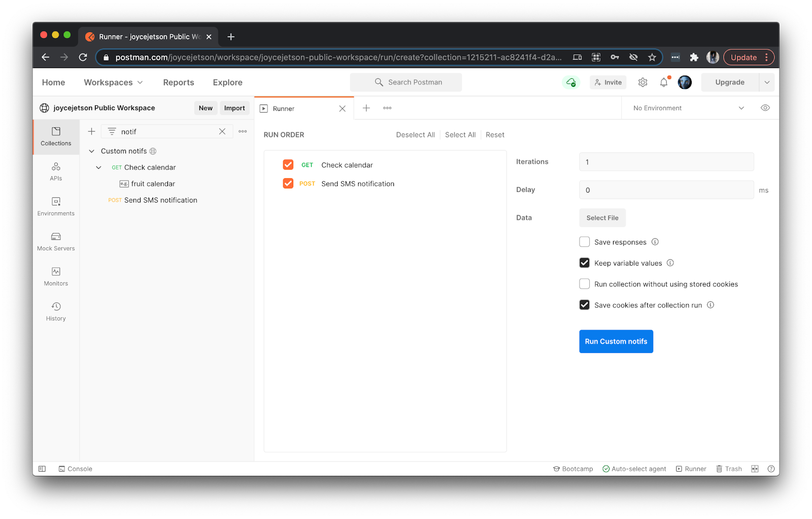Open the Collections sidebar panel
Viewport: 812px width, 519px height.
[56, 137]
